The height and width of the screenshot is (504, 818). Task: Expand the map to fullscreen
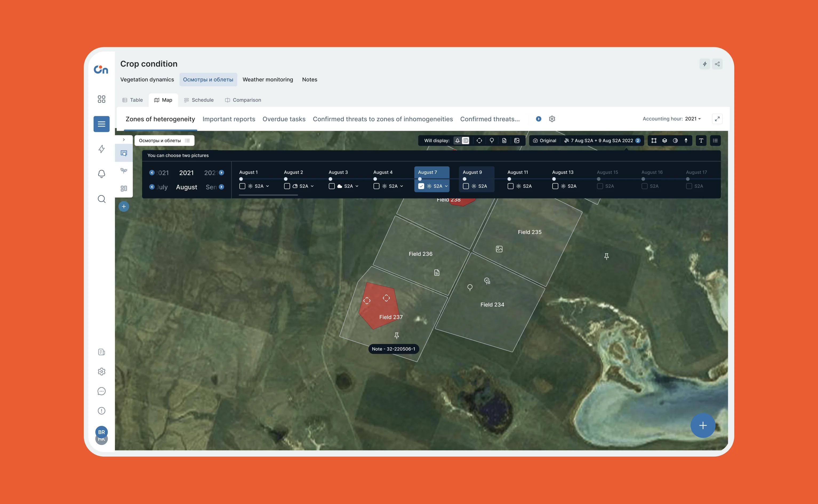(717, 119)
